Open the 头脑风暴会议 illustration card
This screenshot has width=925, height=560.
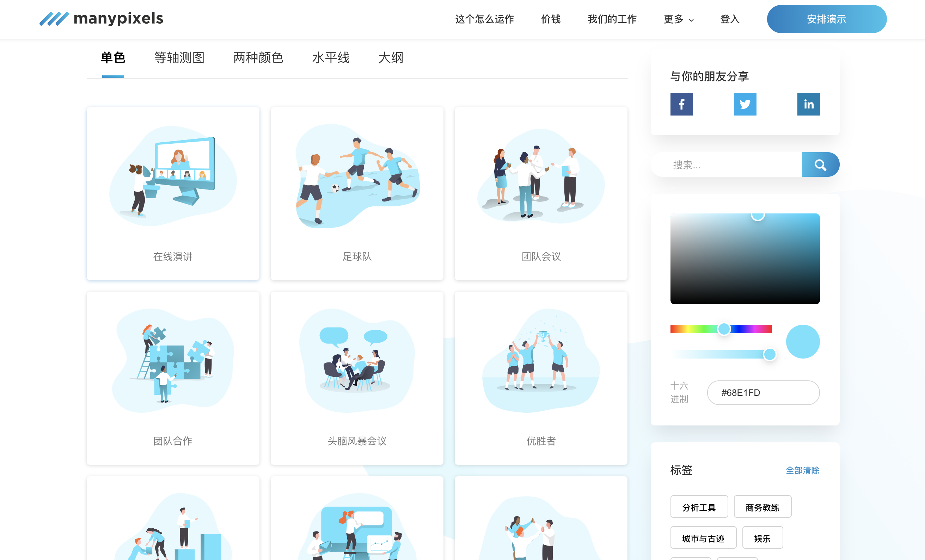pos(357,378)
